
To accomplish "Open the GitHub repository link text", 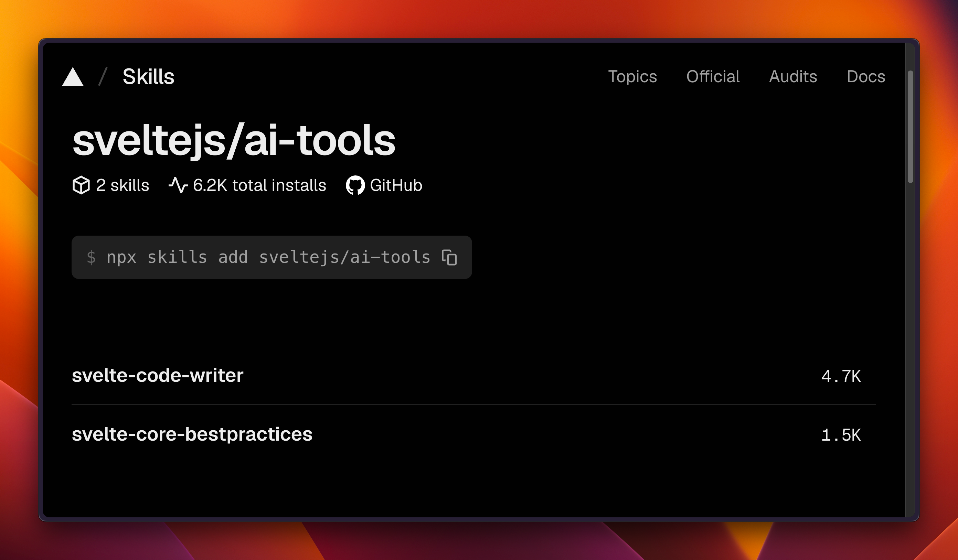I will [x=396, y=185].
